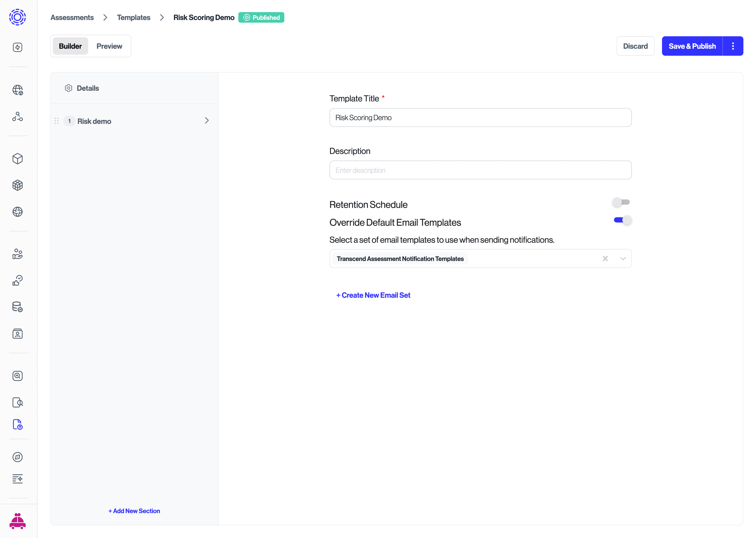Select the highlighted document-with-question assessments icon
This screenshot has height=538, width=756.
coord(18,424)
